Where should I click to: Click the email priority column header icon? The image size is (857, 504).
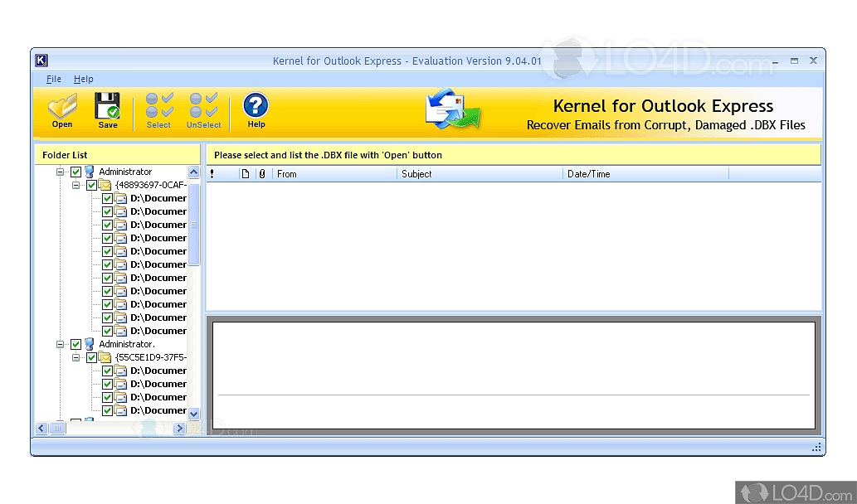coord(212,174)
